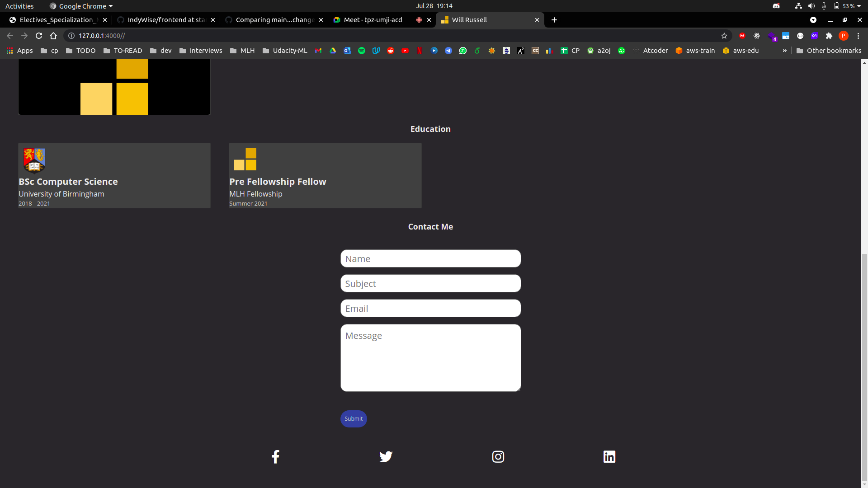
Task: Go to Chrome home page
Action: (x=53, y=36)
